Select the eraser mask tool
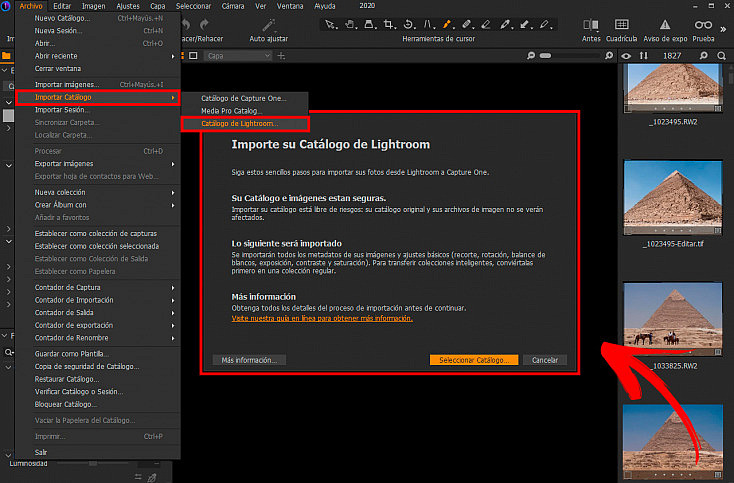Screen dimensions: 734x483 click(x=486, y=24)
